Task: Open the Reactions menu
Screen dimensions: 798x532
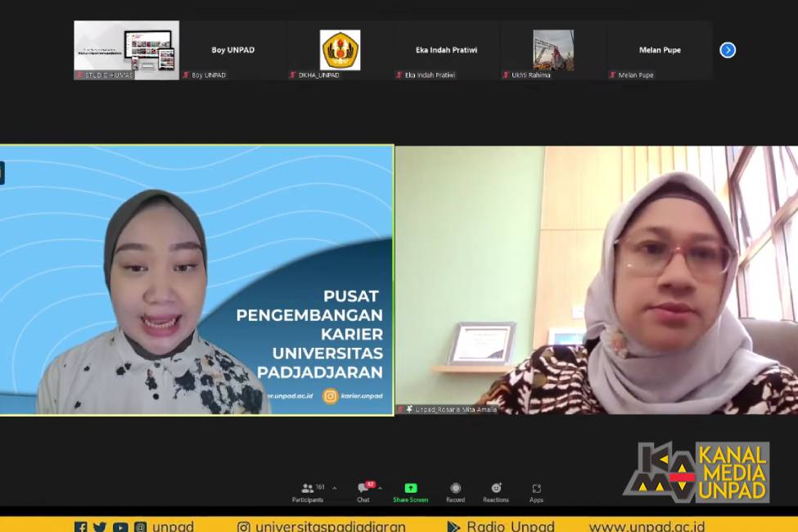Action: 495,491
